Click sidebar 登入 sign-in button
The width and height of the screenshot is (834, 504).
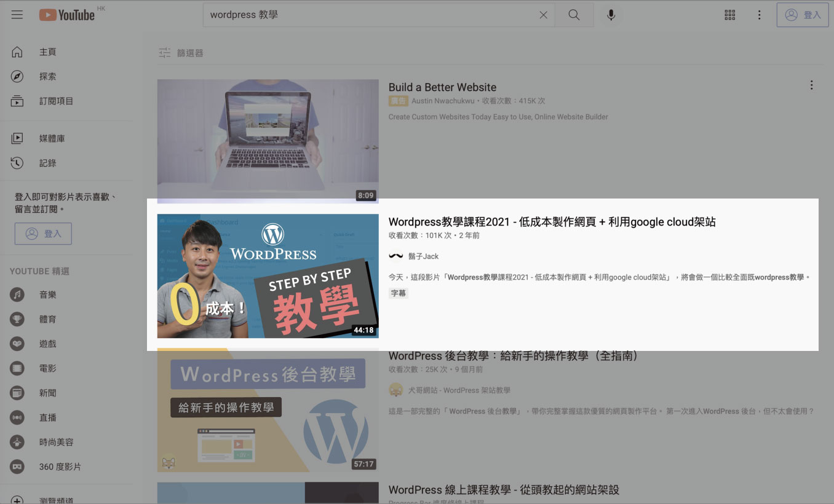click(x=43, y=234)
